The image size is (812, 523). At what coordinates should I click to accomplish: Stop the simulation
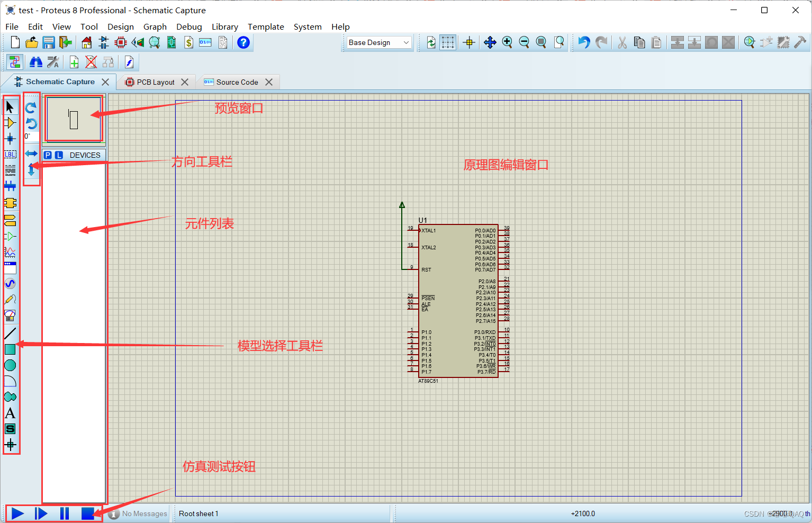coord(88,513)
